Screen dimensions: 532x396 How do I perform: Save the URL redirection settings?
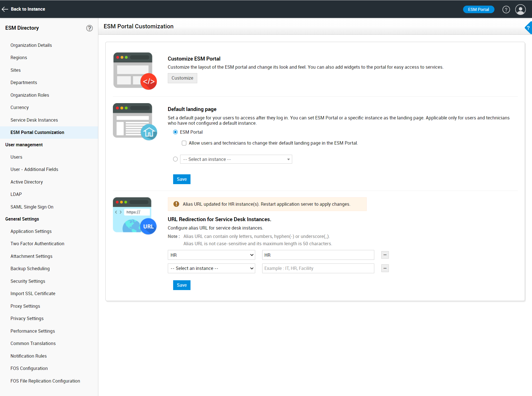coord(182,285)
